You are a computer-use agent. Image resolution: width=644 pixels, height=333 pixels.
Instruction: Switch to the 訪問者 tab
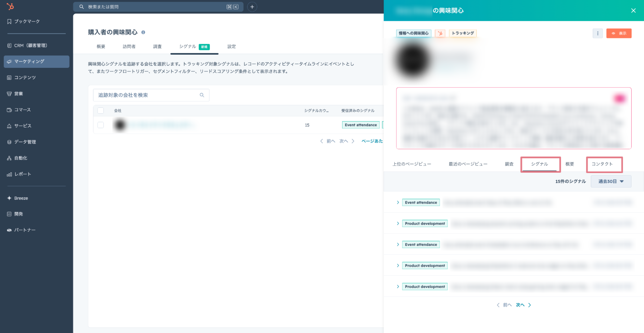coord(129,47)
